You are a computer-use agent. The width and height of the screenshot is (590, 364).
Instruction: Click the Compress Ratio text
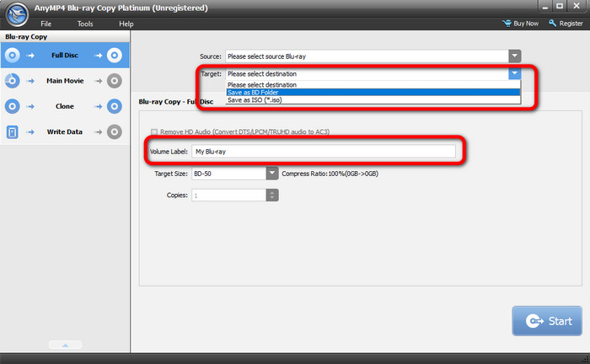pyautogui.click(x=330, y=174)
